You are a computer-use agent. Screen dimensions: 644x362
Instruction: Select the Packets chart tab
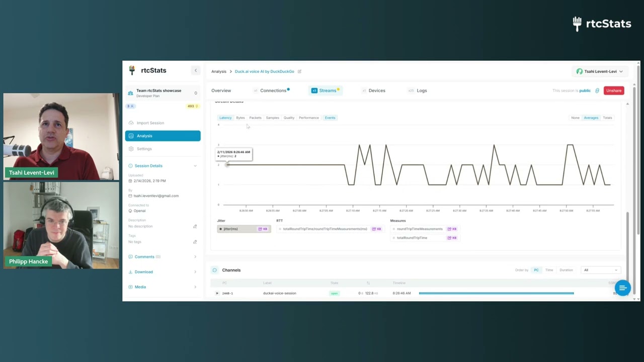click(255, 118)
